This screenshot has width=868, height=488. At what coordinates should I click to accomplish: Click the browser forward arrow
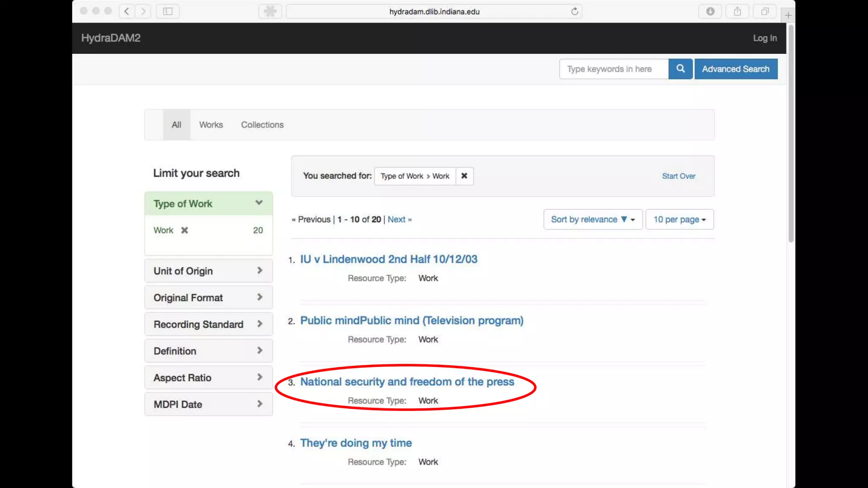[143, 11]
